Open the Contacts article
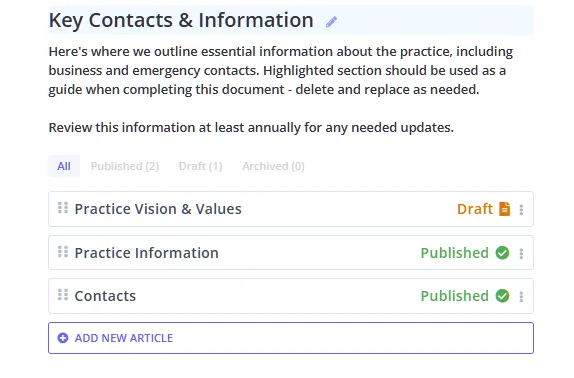Image resolution: width=574 pixels, height=378 pixels. pyautogui.click(x=105, y=296)
